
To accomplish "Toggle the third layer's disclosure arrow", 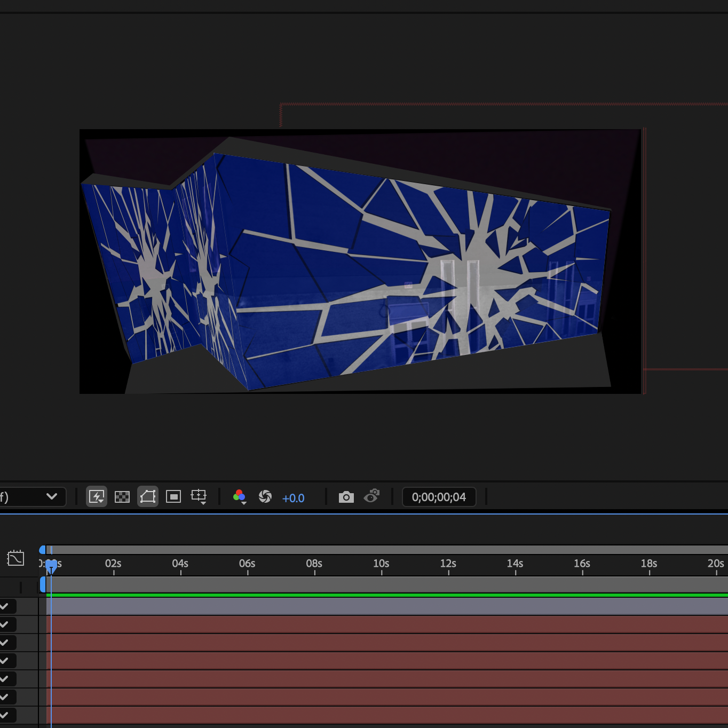I will tap(5, 642).
